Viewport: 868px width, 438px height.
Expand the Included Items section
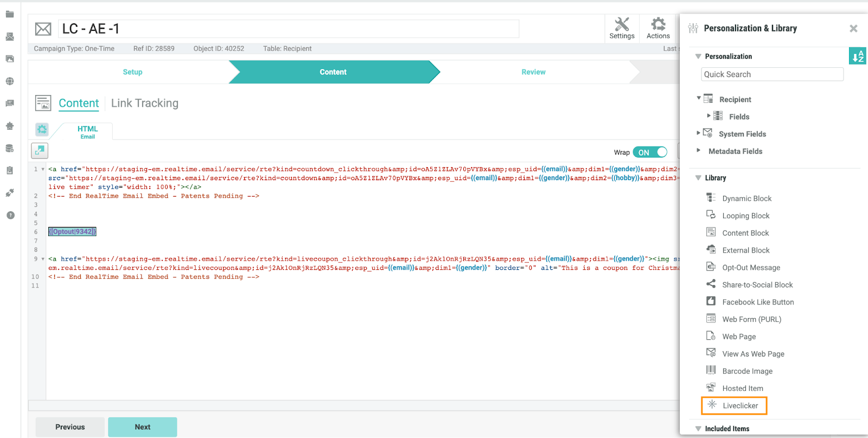point(698,429)
